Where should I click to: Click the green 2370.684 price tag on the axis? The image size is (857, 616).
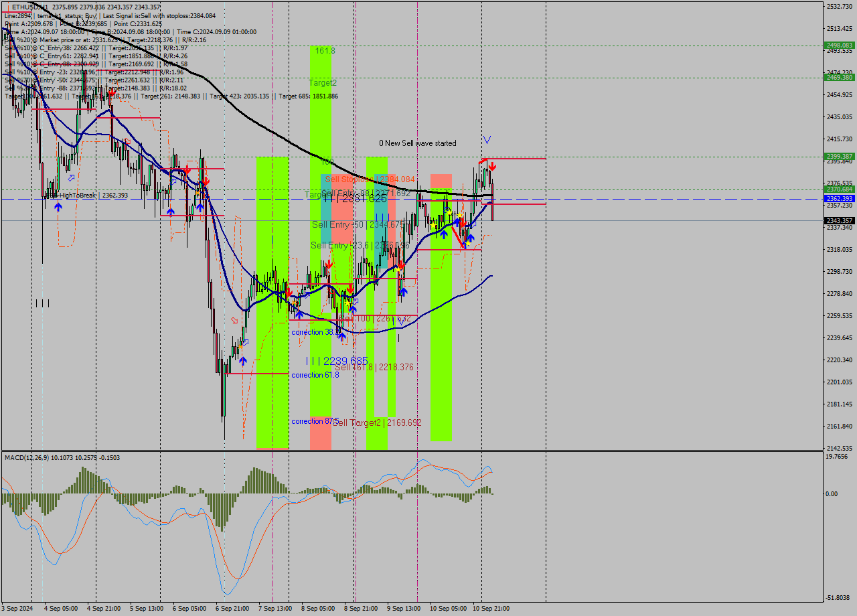pyautogui.click(x=839, y=189)
